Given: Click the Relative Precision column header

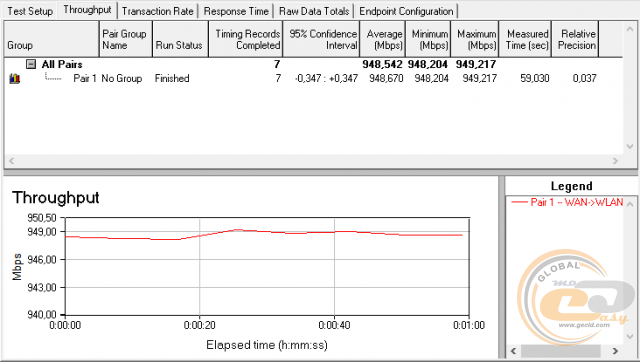Looking at the screenshot, I should pyautogui.click(x=575, y=39).
